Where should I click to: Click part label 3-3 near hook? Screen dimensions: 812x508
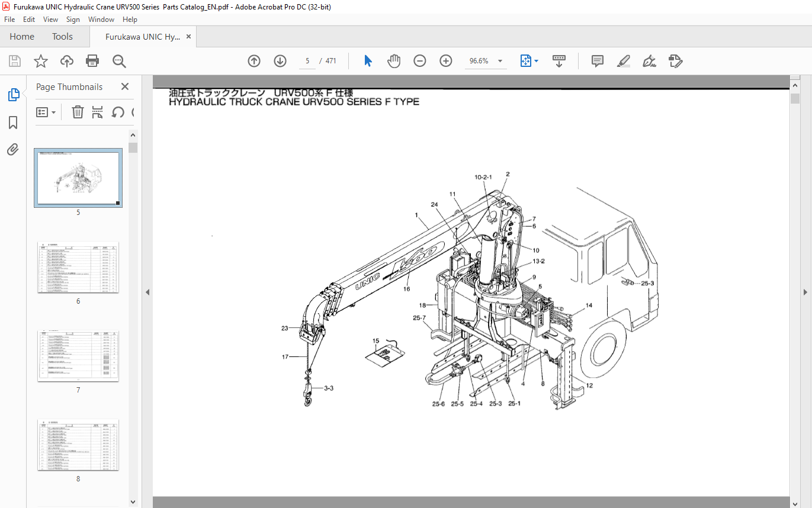[329, 388]
